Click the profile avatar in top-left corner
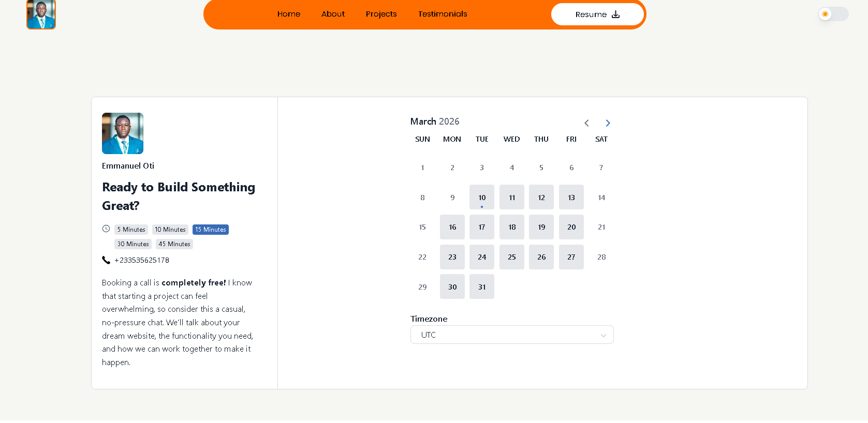 pyautogui.click(x=41, y=14)
